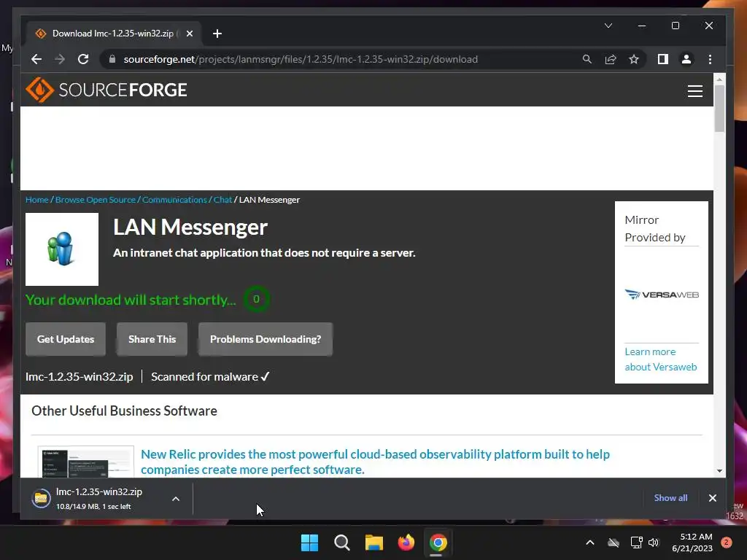The width and height of the screenshot is (747, 560).
Task: Open Firefox from the taskbar
Action: (x=406, y=542)
